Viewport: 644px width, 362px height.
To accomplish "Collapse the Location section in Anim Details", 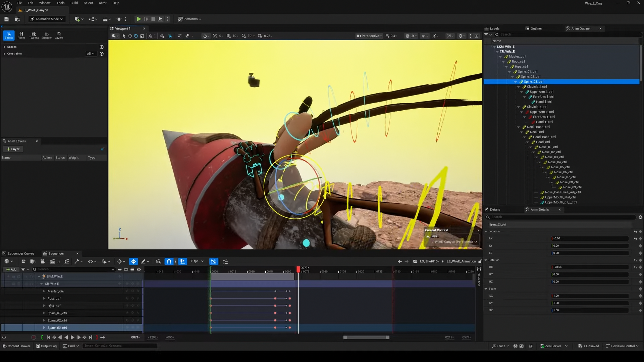I will 486,232.
